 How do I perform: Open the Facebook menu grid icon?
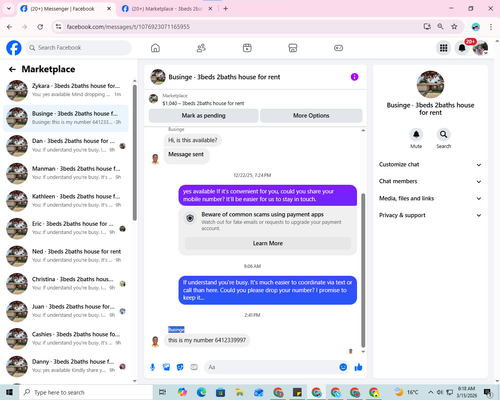443,48
